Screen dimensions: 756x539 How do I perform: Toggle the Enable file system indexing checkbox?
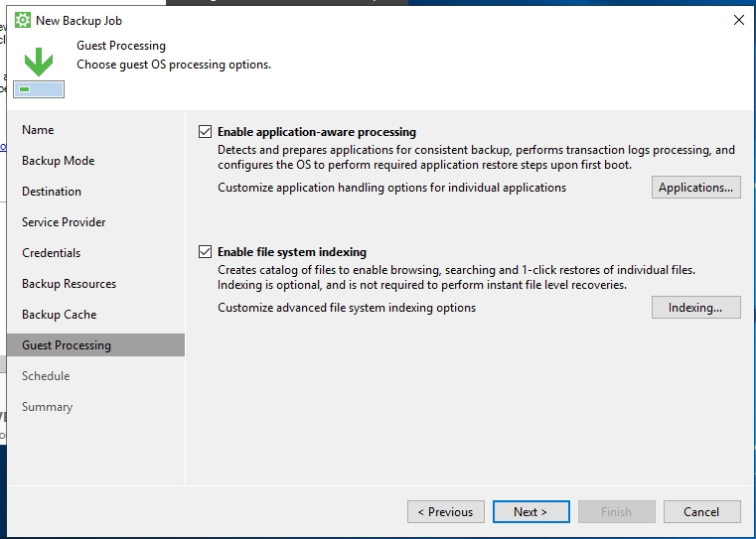(206, 252)
